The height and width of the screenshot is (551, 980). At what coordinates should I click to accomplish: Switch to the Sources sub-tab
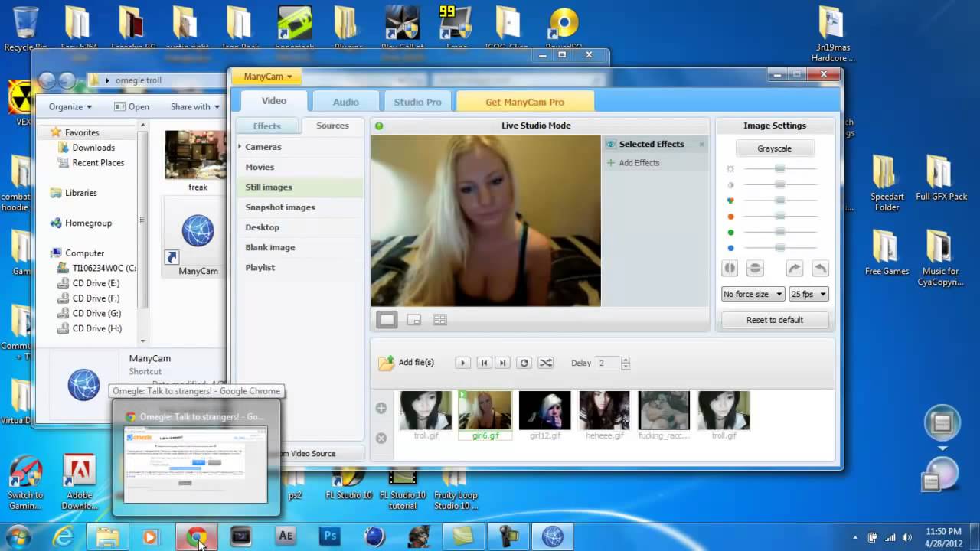point(332,126)
